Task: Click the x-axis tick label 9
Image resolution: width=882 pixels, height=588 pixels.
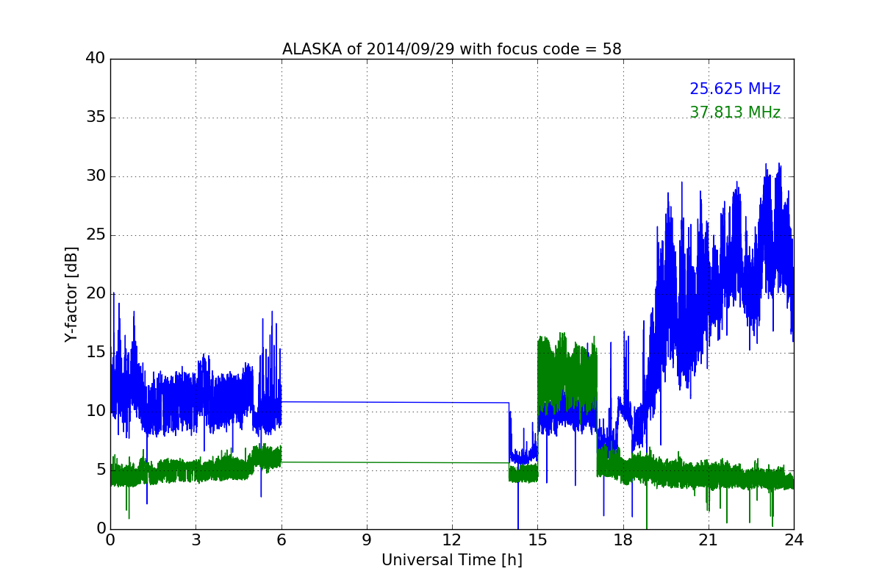Action: [x=367, y=539]
